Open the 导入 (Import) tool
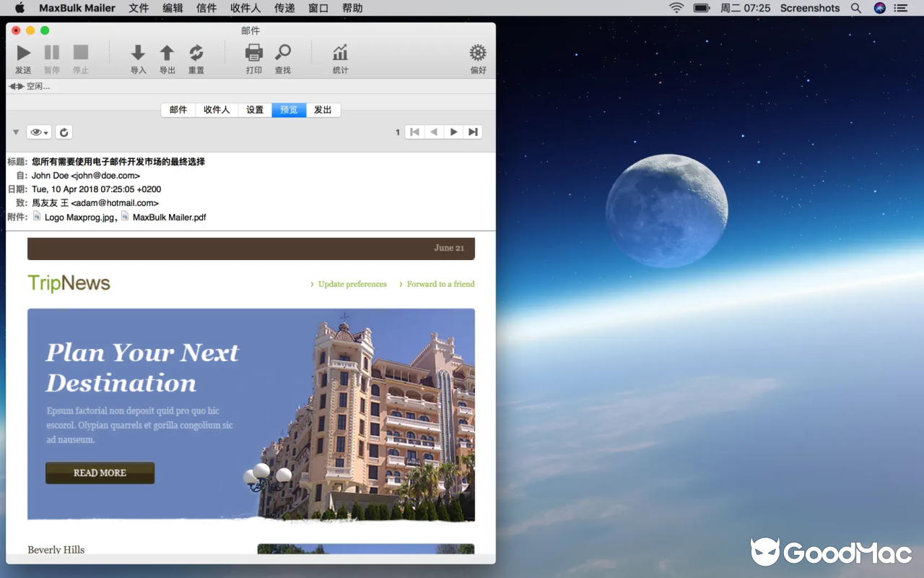The height and width of the screenshot is (578, 924). click(x=138, y=52)
